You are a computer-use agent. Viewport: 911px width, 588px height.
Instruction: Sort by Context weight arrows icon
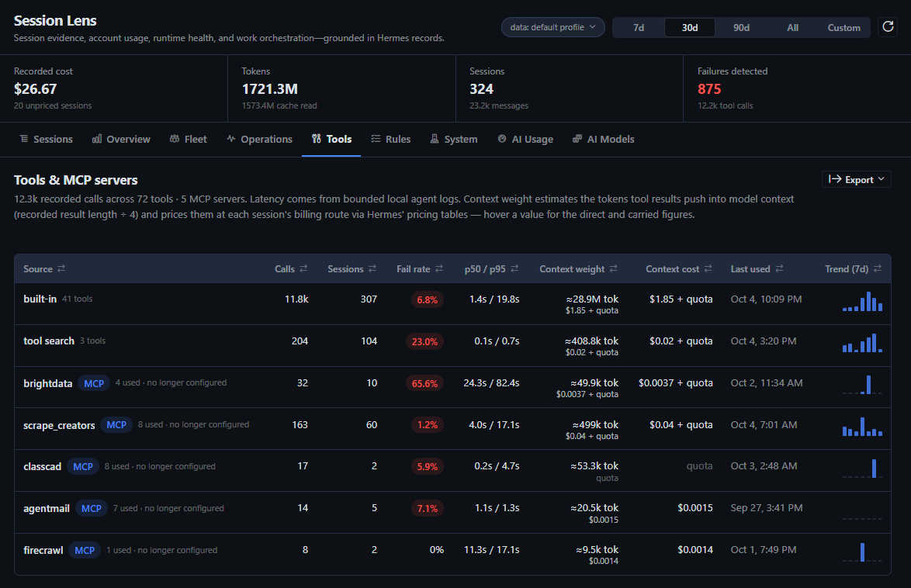coord(614,268)
